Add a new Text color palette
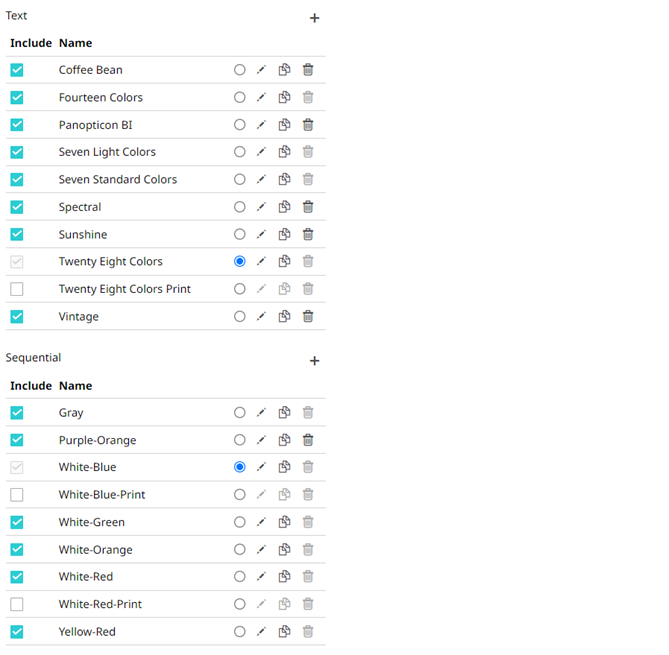The image size is (669, 655). click(x=314, y=18)
